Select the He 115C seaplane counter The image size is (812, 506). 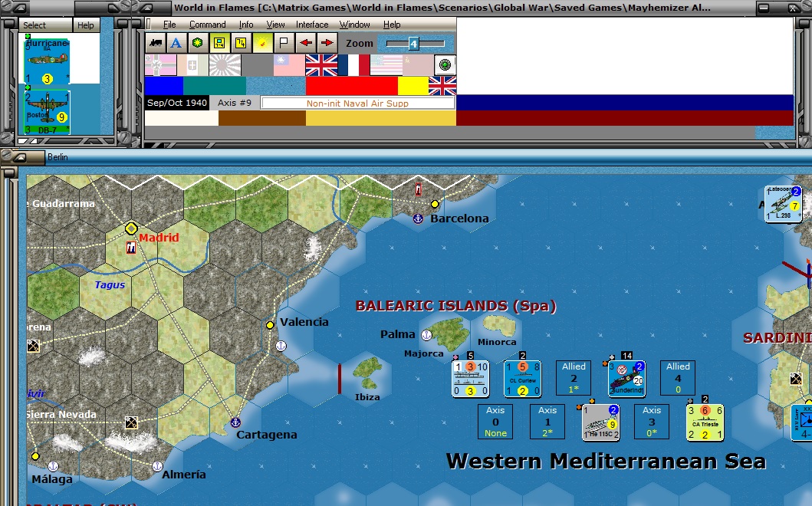[x=600, y=422]
